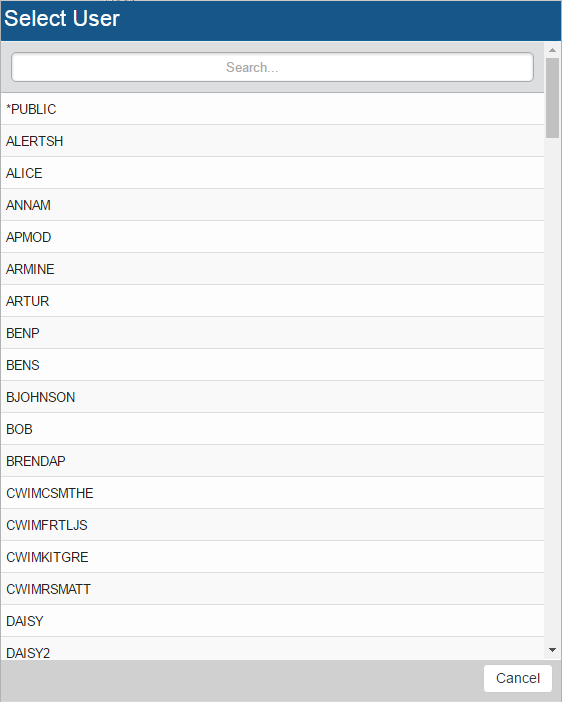
Task: Pick BRENDAP from the list
Action: point(272,461)
